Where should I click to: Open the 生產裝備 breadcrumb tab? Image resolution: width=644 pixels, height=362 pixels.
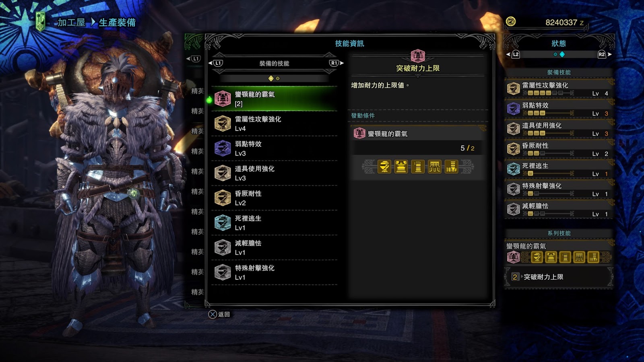click(x=117, y=23)
